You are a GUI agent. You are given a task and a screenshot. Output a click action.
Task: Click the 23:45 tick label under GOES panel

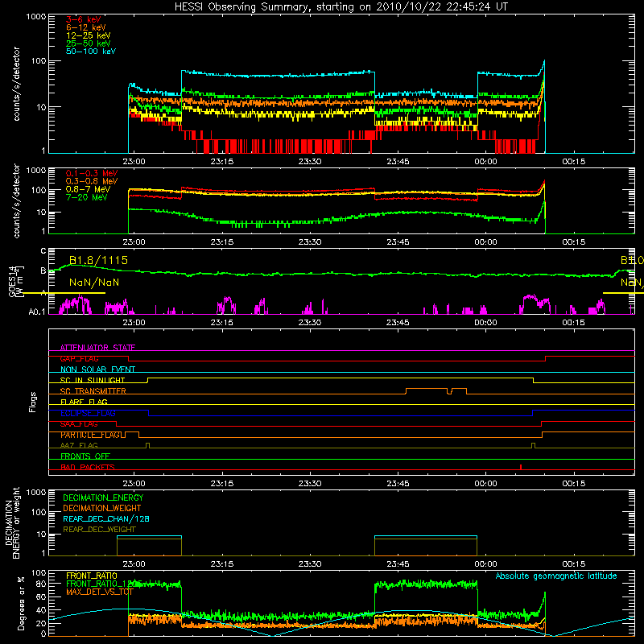click(398, 323)
